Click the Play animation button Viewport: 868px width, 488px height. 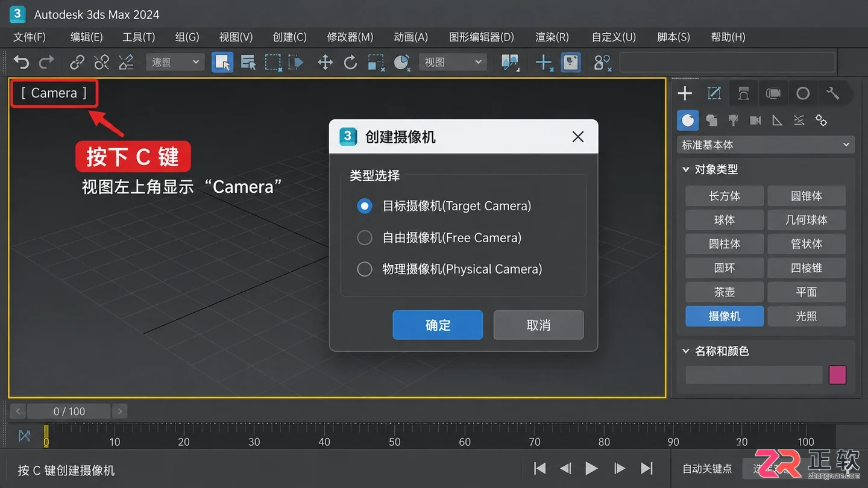(592, 469)
